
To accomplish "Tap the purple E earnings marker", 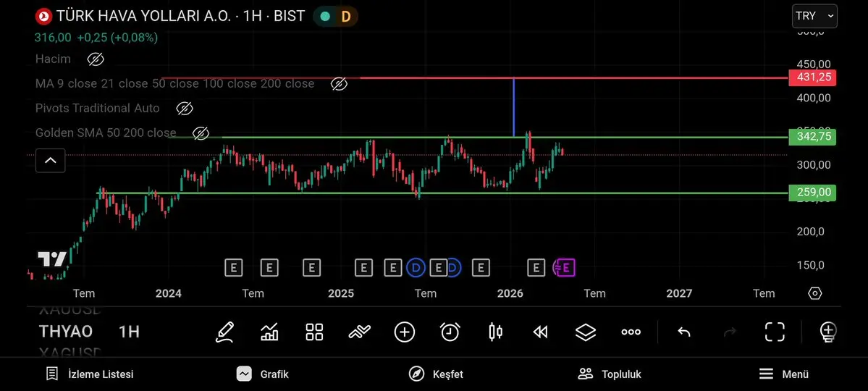I will point(566,268).
